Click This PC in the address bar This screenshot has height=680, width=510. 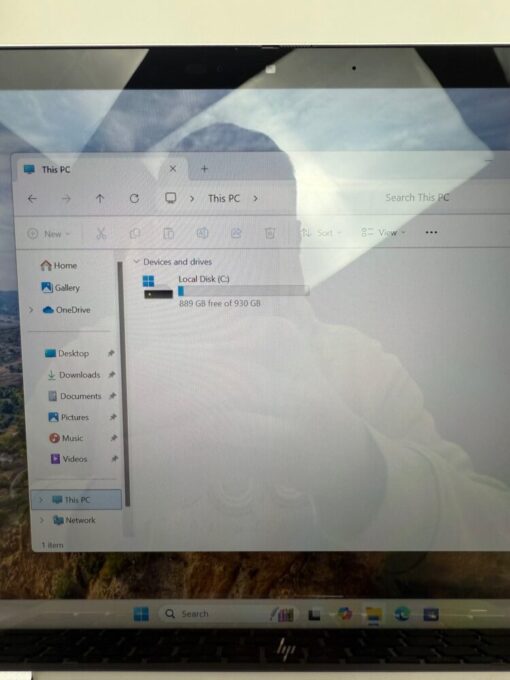(x=224, y=199)
